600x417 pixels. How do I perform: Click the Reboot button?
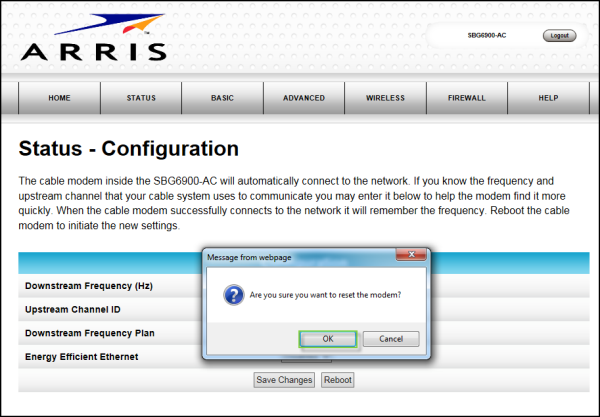click(x=338, y=380)
